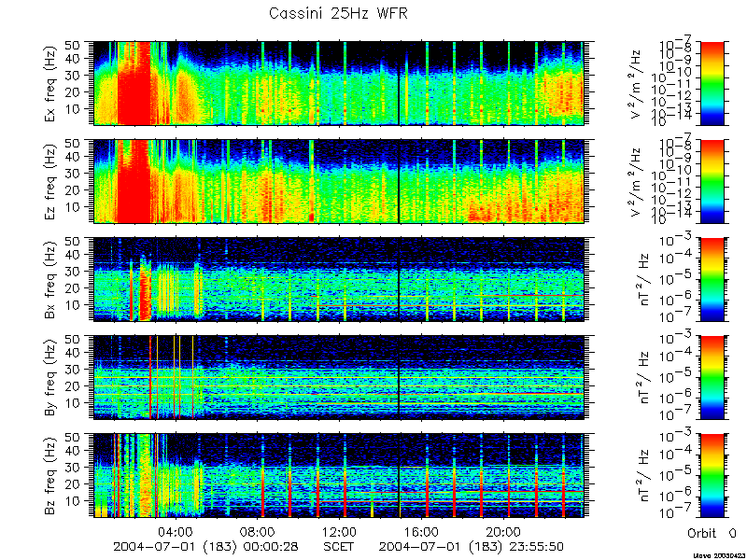
Task: Click the "SCET" label under the time axis
Action: [x=339, y=546]
